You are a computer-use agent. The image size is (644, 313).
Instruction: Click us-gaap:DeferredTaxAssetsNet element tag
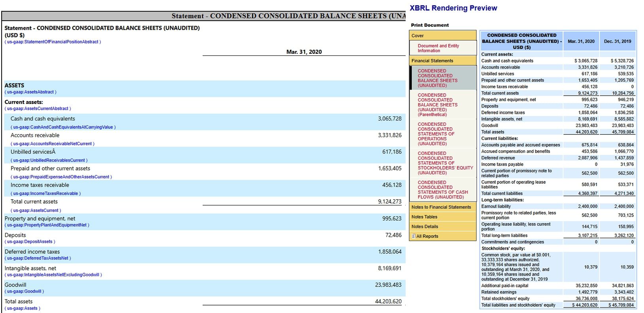(x=38, y=258)
